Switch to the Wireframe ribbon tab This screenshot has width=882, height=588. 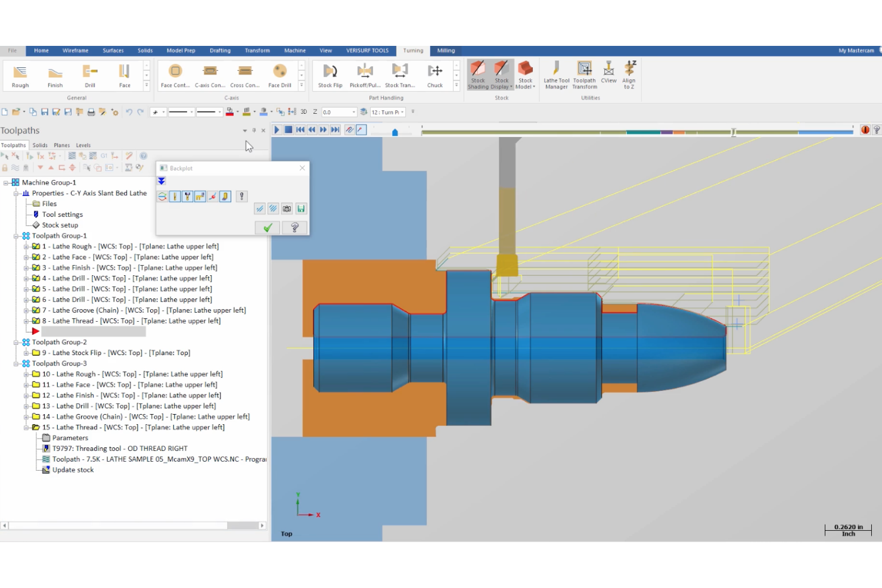coord(76,51)
